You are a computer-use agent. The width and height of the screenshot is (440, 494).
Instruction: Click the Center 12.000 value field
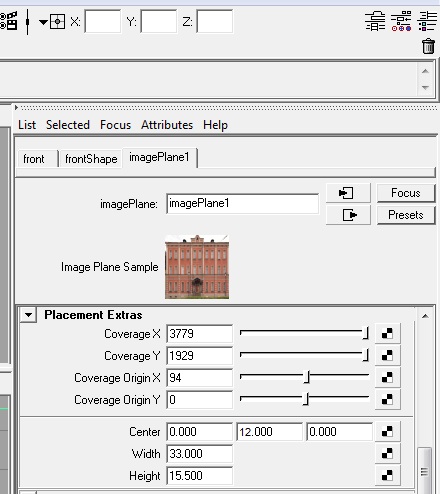tap(269, 432)
